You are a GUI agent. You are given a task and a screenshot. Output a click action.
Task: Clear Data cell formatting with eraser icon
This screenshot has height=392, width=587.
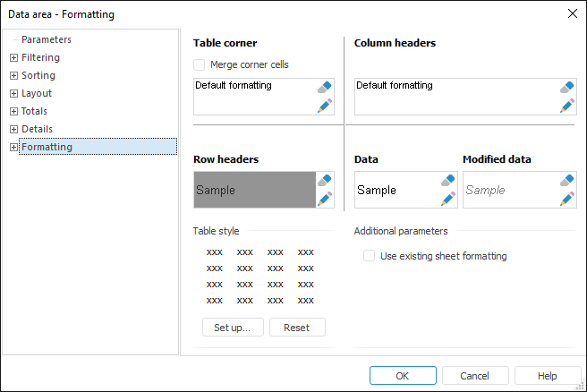448,181
